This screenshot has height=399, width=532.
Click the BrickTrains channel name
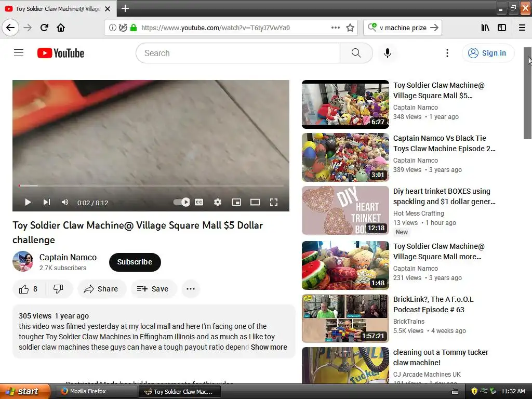[x=408, y=321]
